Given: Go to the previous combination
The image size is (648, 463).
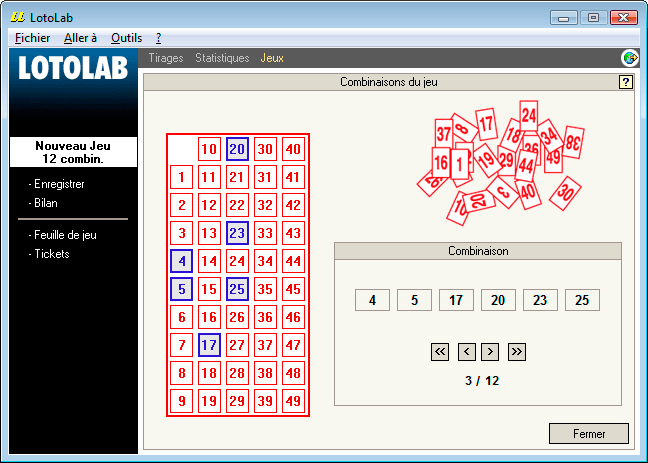Looking at the screenshot, I should 466,351.
